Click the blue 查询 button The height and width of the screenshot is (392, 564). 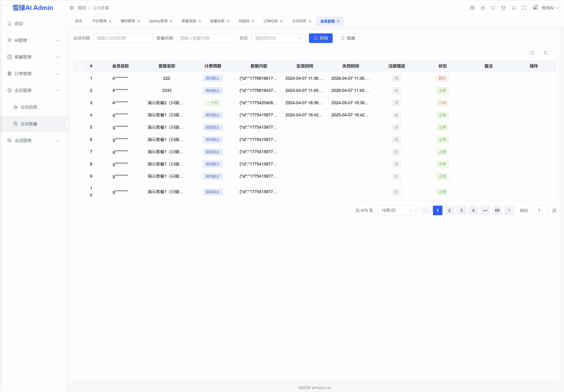point(320,38)
